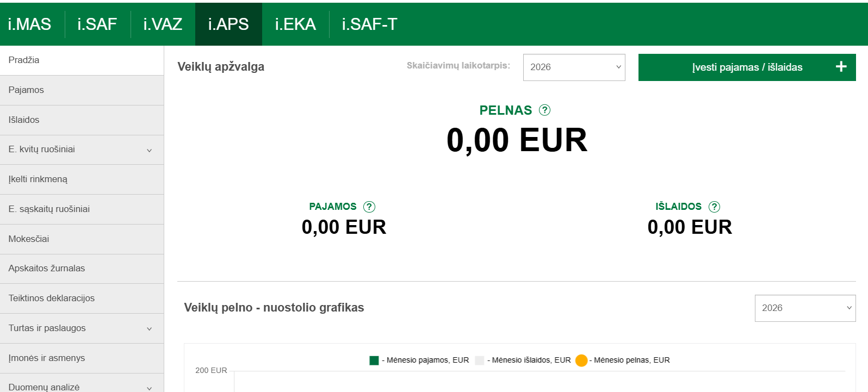
Task: Open the Skaičiavimų laikotarpis year dropdown
Action: (x=574, y=67)
